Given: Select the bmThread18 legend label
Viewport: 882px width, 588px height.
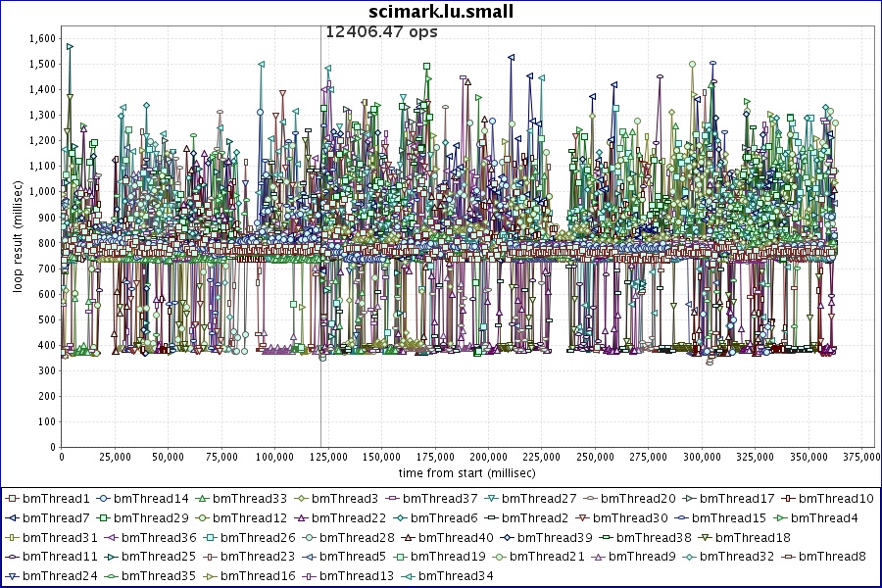Looking at the screenshot, I should tap(756, 537).
